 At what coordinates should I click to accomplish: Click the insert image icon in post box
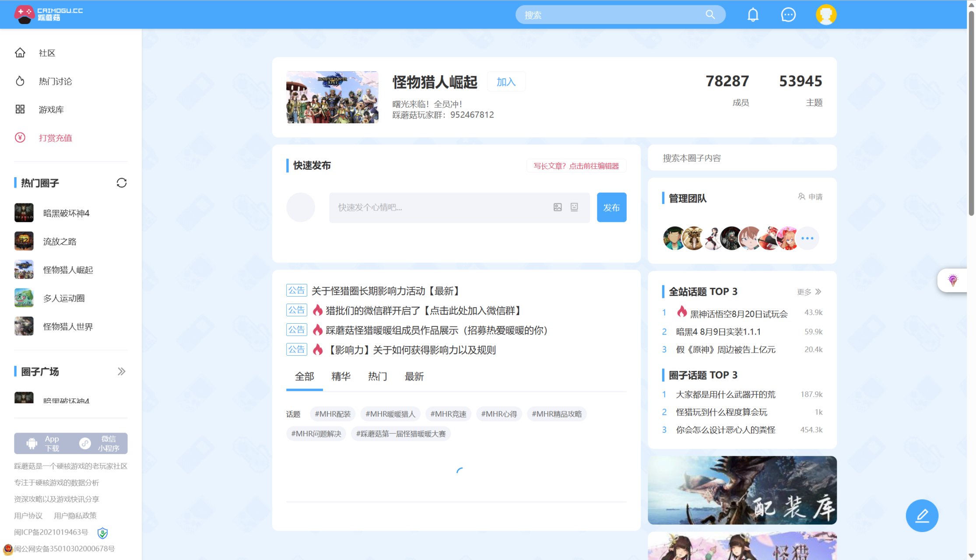558,207
